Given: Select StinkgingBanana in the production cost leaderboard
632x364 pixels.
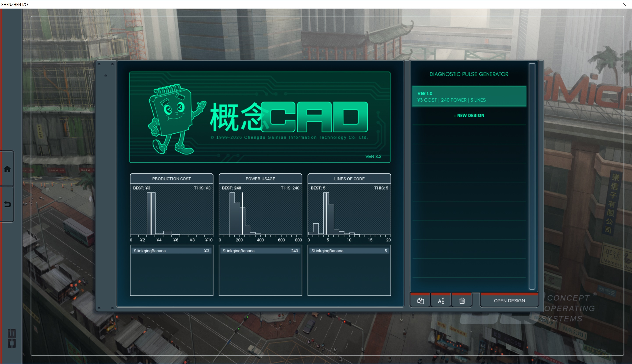Looking at the screenshot, I should [171, 251].
